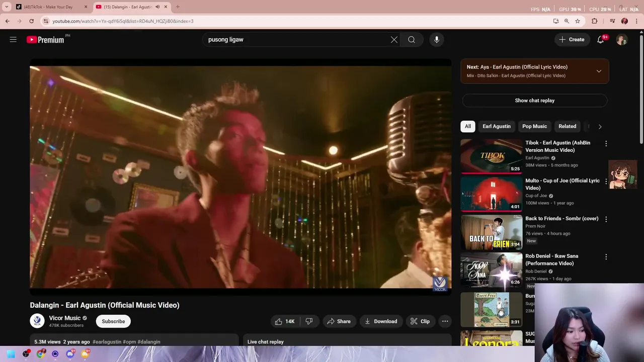644x362 pixels.
Task: Open options for Tibok video suggestion
Action: coord(606,143)
